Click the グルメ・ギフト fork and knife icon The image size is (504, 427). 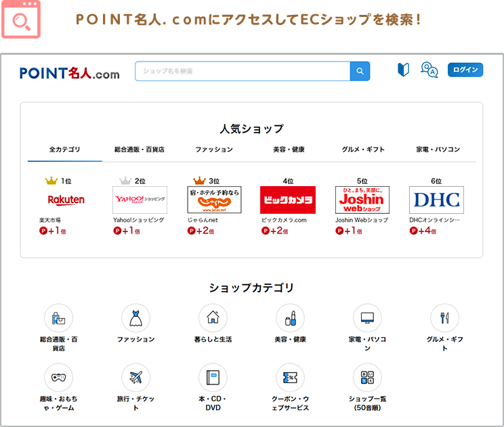[444, 318]
